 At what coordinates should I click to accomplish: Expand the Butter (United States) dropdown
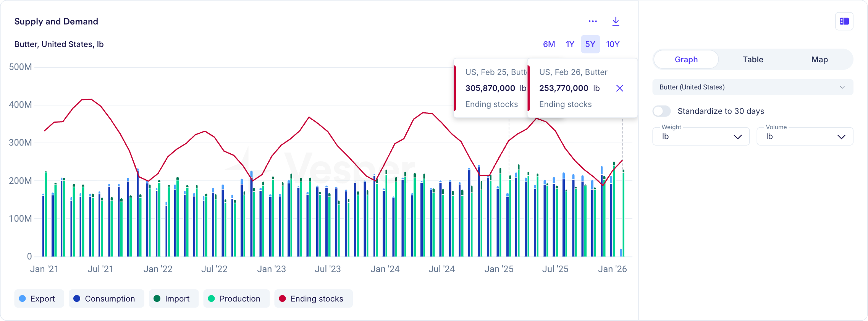coord(752,87)
